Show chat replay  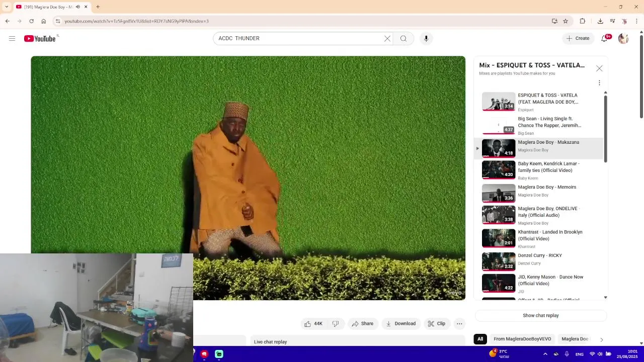[540, 316]
